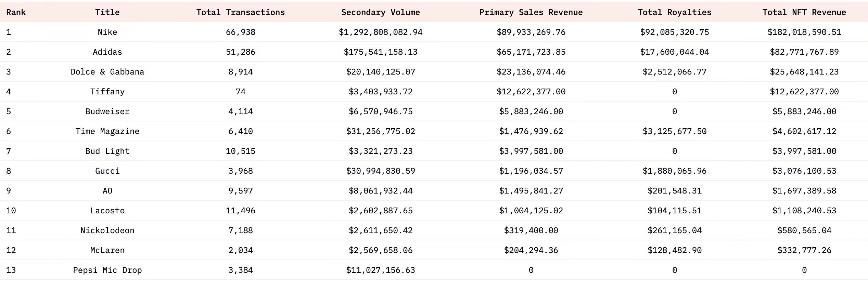The width and height of the screenshot is (868, 292).
Task: Click the Total NFT Revenue header
Action: 804,12
